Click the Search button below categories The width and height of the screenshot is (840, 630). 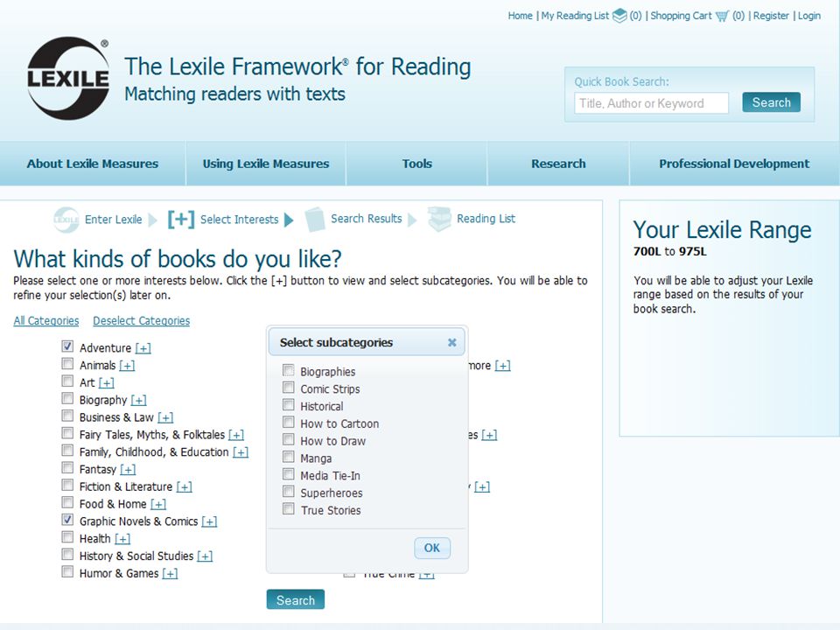(295, 600)
